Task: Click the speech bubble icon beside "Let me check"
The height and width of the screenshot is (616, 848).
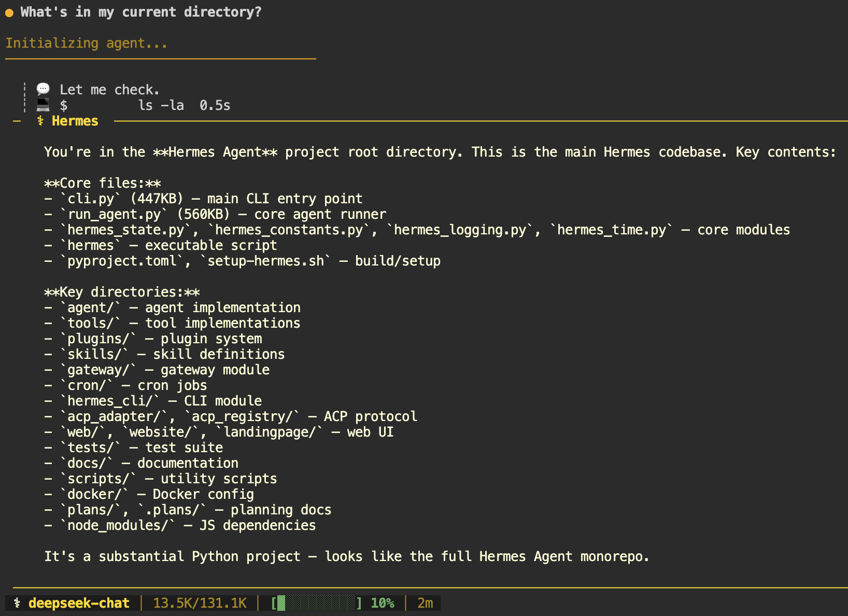Action: pyautogui.click(x=43, y=89)
